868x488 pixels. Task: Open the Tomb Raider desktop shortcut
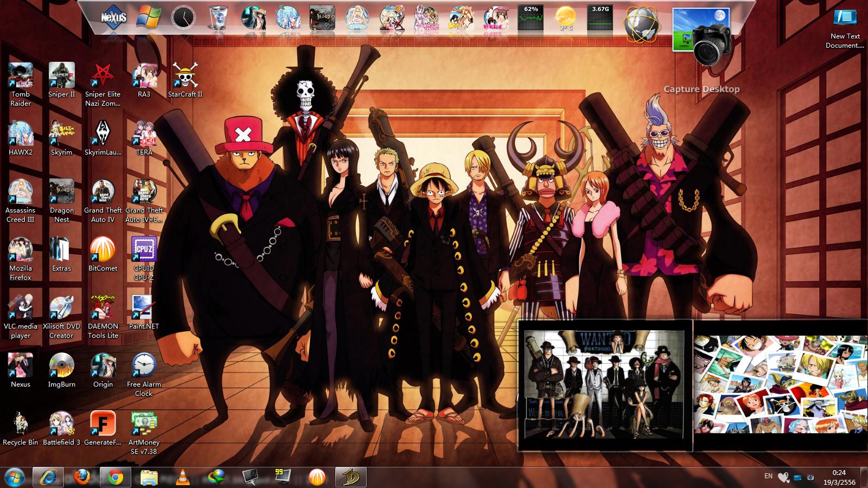tap(21, 84)
